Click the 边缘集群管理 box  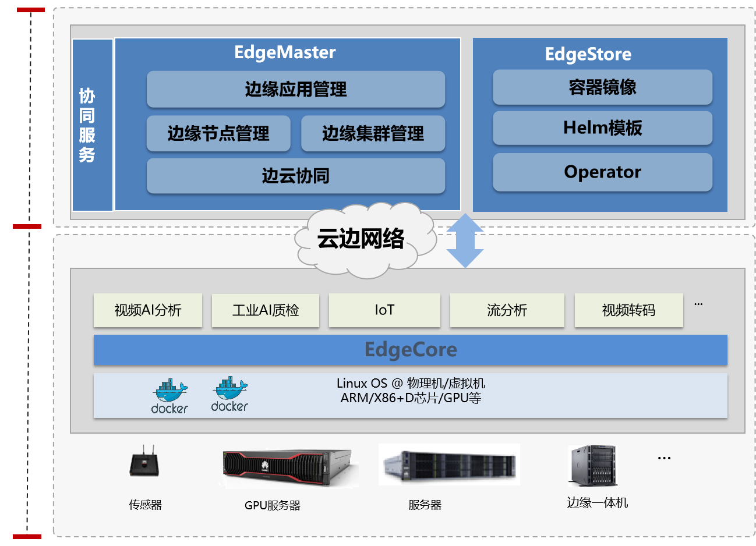(x=373, y=133)
